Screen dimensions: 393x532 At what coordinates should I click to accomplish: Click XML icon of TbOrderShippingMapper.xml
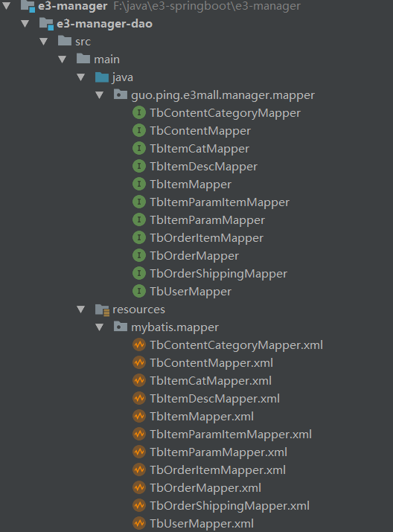pyautogui.click(x=139, y=505)
